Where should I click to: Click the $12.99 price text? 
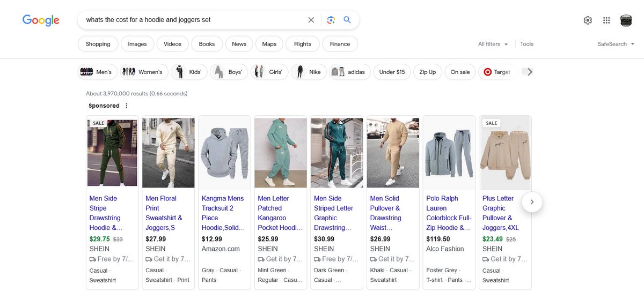212,239
